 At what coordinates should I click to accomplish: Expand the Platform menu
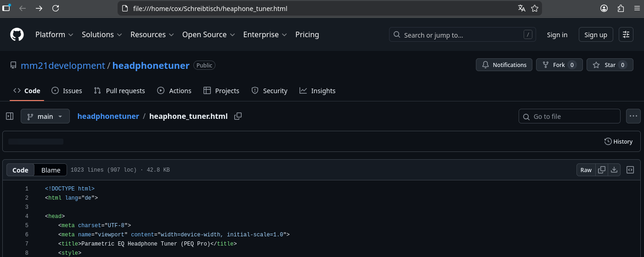click(x=54, y=34)
